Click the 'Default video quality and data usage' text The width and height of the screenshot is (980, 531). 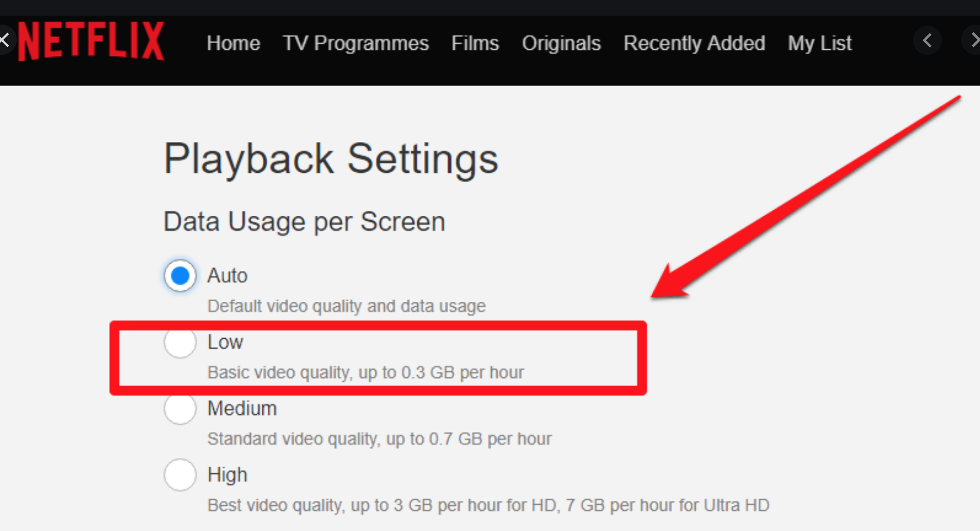pos(346,306)
